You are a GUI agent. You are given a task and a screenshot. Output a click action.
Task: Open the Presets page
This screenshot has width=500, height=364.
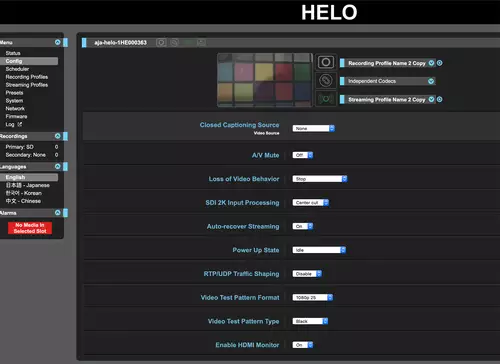point(14,93)
